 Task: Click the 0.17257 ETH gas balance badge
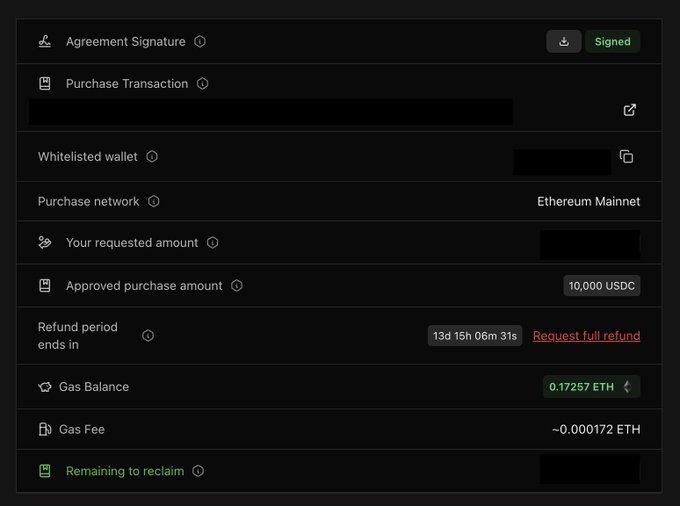click(591, 387)
